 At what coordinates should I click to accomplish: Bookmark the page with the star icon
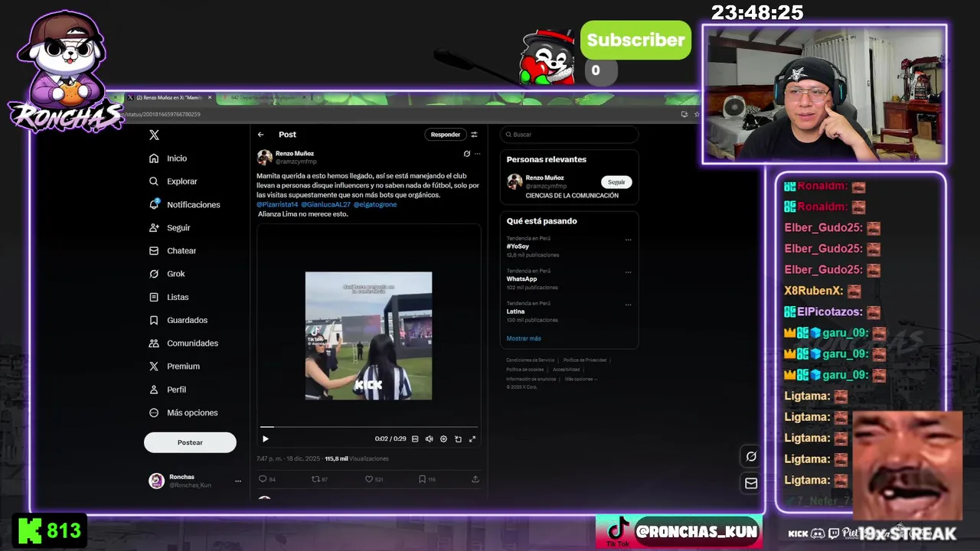coord(696,114)
